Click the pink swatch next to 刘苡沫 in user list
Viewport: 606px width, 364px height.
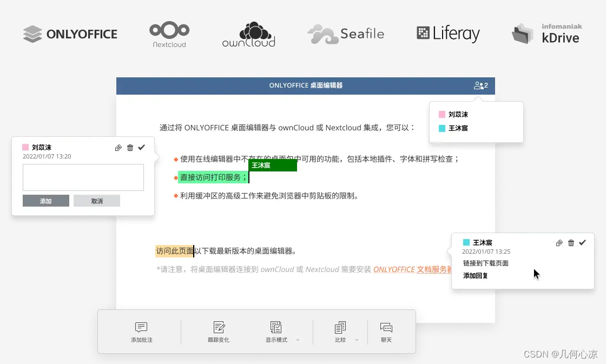(442, 114)
